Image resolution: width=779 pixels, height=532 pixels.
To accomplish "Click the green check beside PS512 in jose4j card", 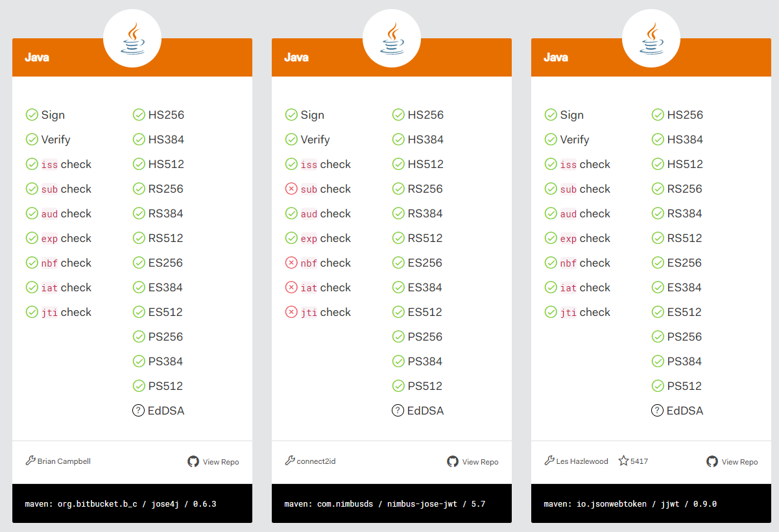I will point(139,386).
